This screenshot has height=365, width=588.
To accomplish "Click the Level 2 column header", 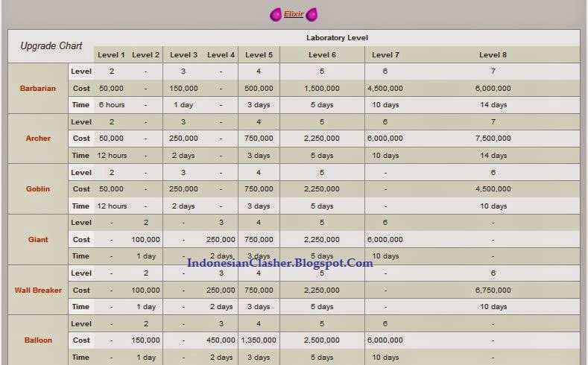I will pos(145,54).
